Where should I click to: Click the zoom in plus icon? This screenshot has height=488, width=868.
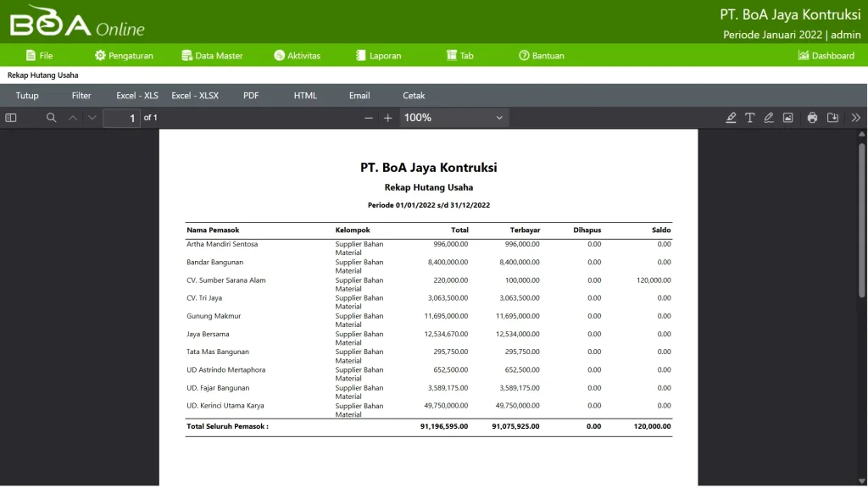[x=388, y=118]
